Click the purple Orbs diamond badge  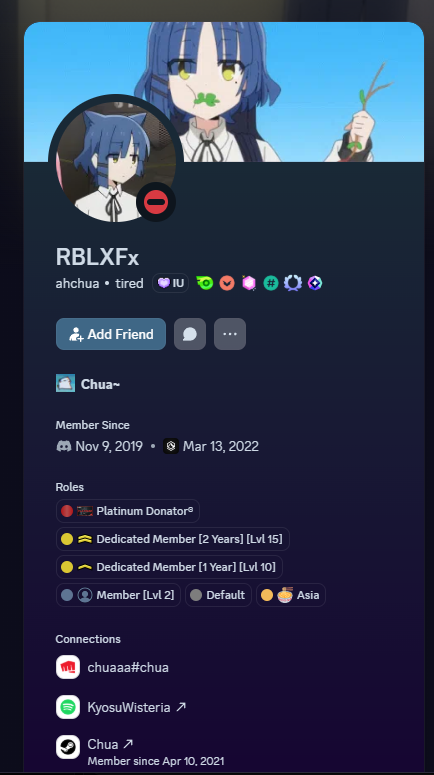pyautogui.click(x=315, y=283)
